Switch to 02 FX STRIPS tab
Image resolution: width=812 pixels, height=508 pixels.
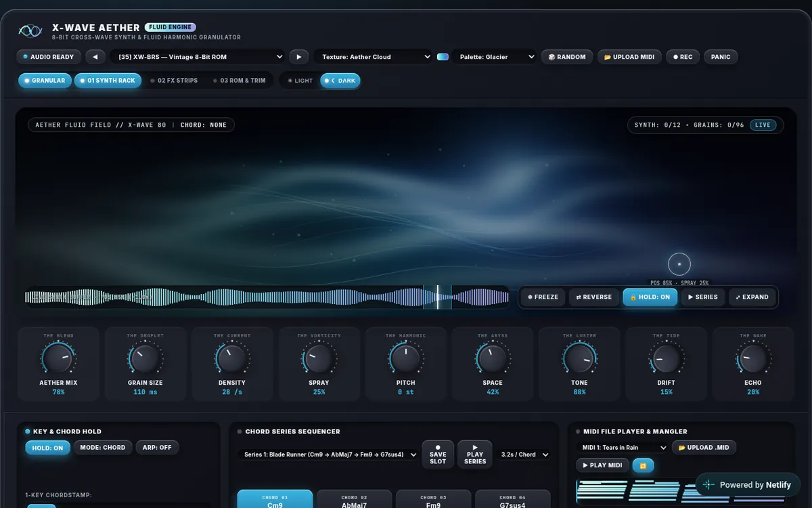175,81
